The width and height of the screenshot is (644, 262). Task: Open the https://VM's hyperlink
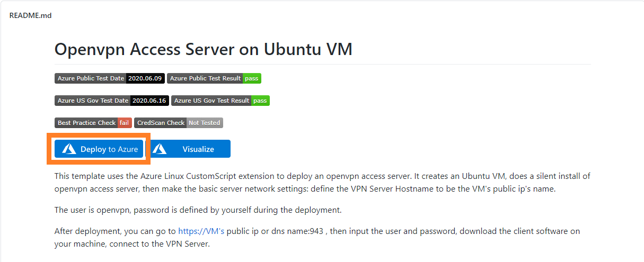(201, 231)
